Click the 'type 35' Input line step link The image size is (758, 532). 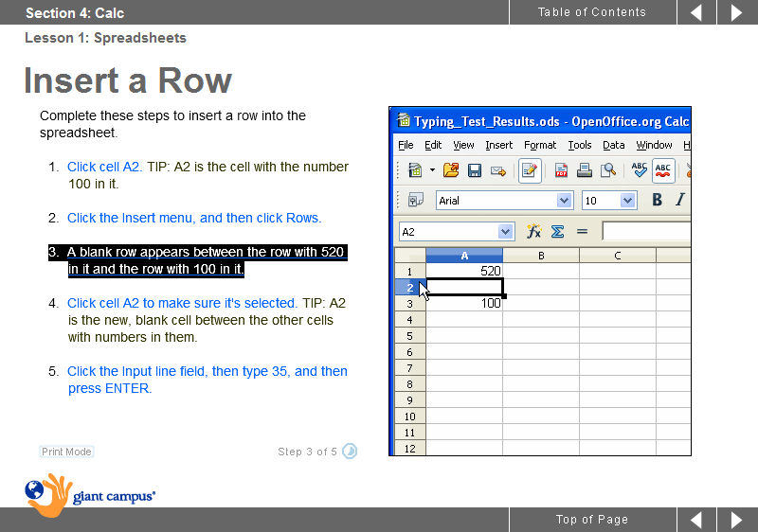click(x=208, y=380)
